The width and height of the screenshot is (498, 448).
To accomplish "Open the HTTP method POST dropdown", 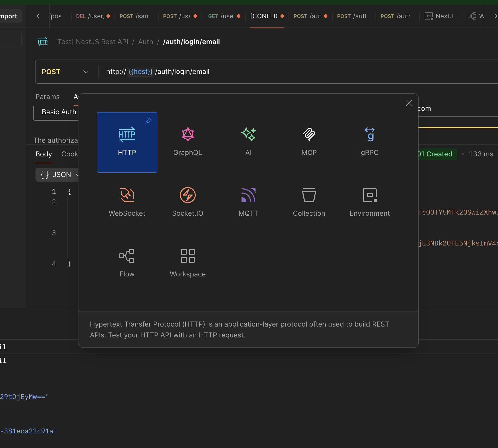I will 65,72.
